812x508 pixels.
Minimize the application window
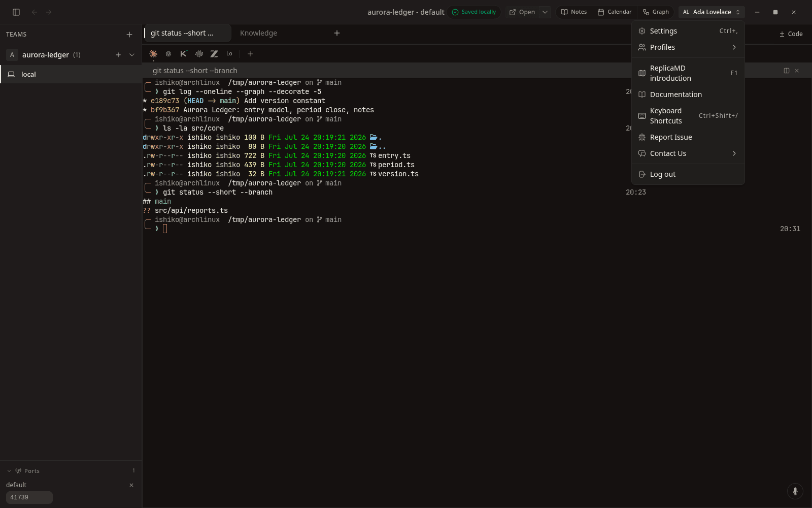757,12
